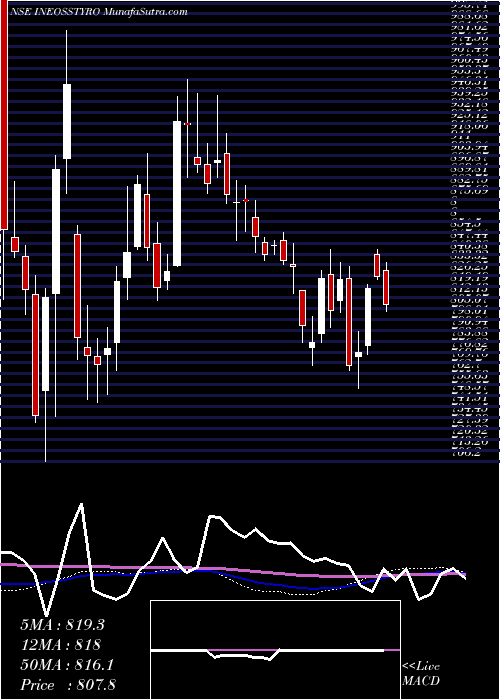
Task: Click the tallest white candlestick near 940
Action: pos(67,112)
